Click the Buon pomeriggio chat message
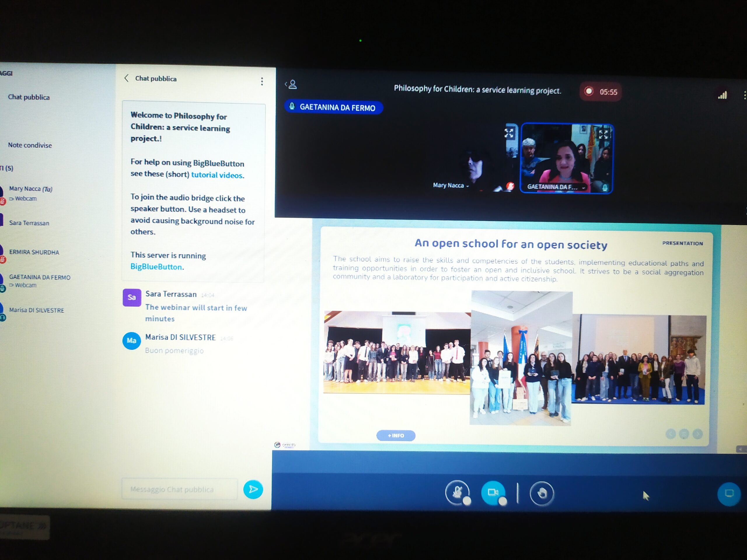747x560 pixels. tap(174, 350)
